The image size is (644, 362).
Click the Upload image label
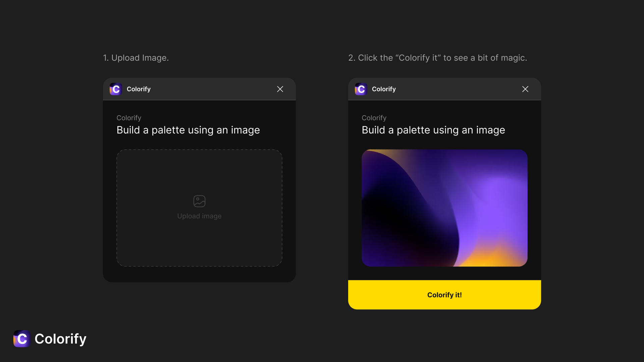pyautogui.click(x=199, y=216)
